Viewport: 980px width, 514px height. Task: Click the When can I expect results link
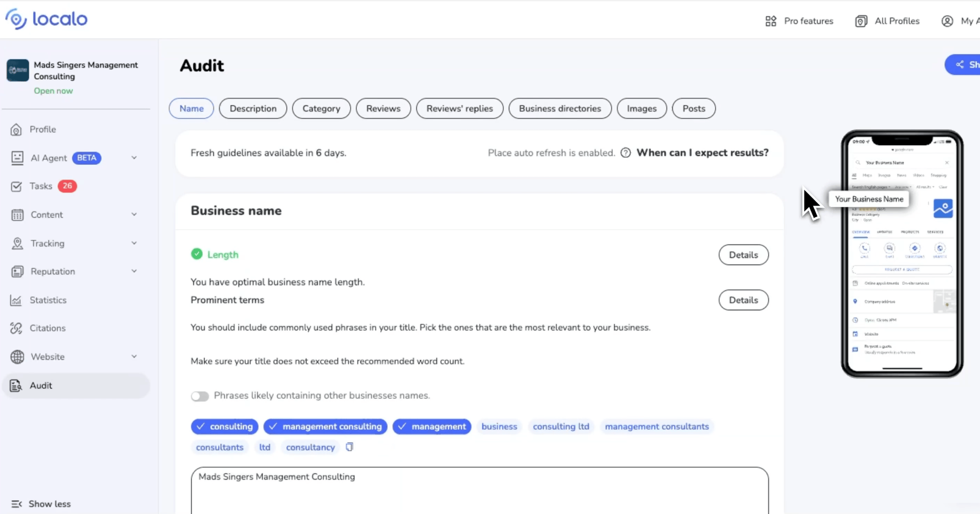coord(702,152)
